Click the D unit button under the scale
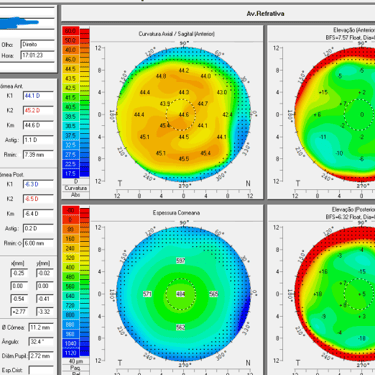Screen dimensions: 375x375 [76, 182]
